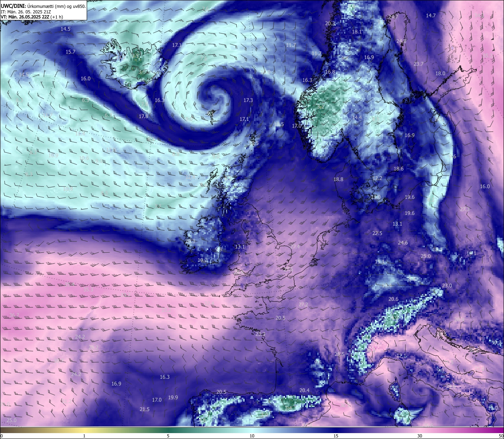Click the 21.5 value label

tap(145, 409)
